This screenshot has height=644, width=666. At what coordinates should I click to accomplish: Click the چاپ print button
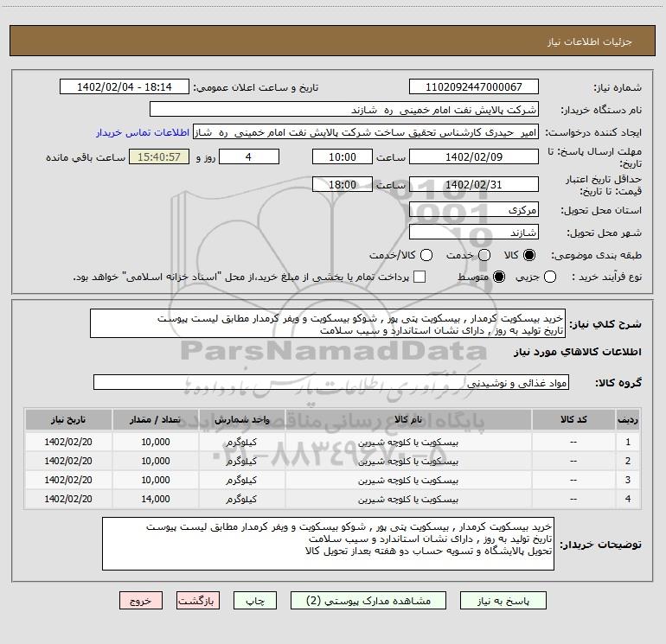click(x=255, y=601)
